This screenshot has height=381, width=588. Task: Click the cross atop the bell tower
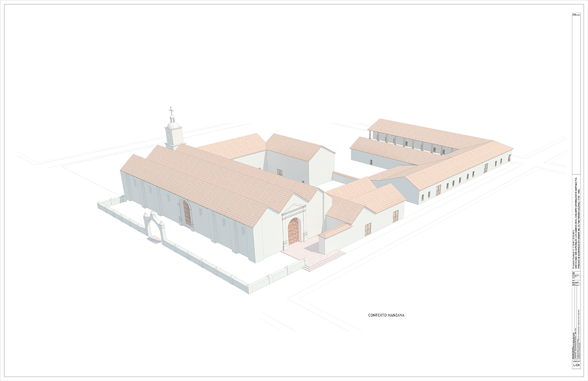(x=171, y=112)
